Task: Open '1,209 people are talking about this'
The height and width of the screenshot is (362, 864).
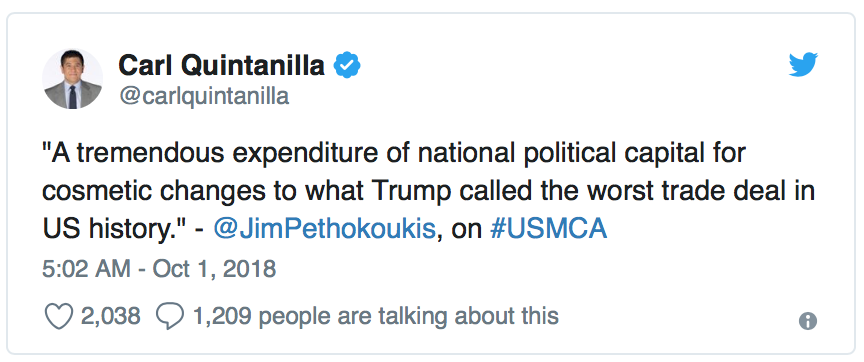Action: tap(375, 316)
